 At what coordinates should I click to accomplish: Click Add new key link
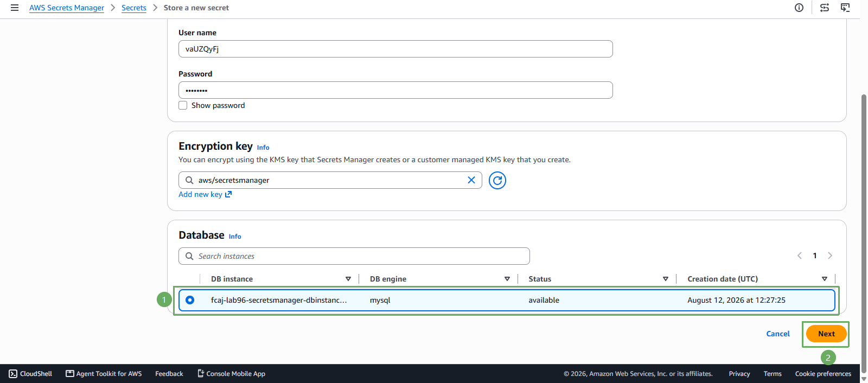[x=200, y=194]
